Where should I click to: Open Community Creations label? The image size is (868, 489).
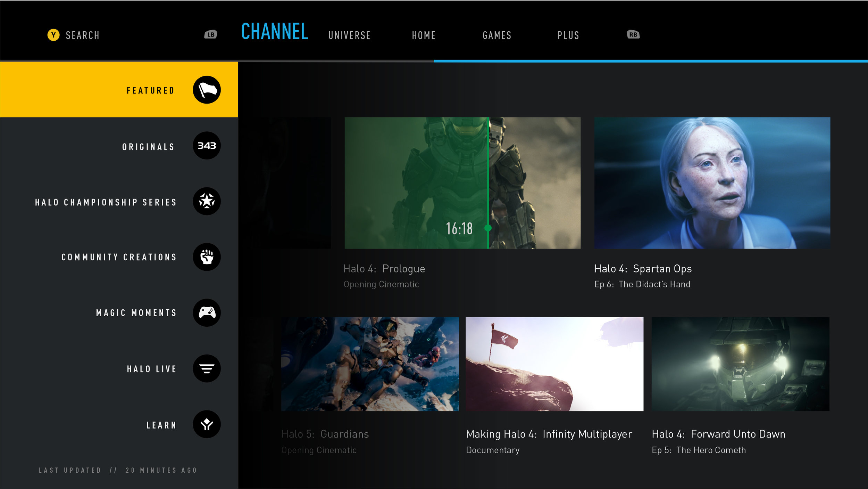(119, 257)
